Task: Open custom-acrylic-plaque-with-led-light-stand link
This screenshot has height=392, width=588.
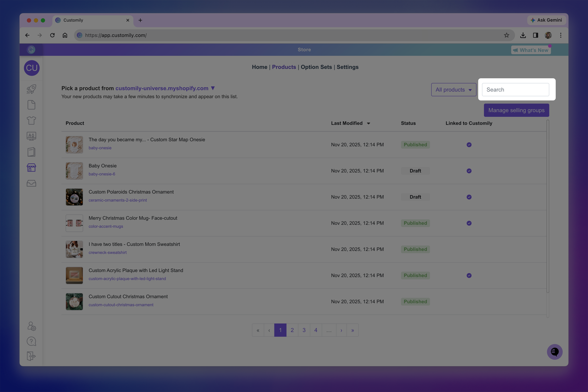Action: 127,279
